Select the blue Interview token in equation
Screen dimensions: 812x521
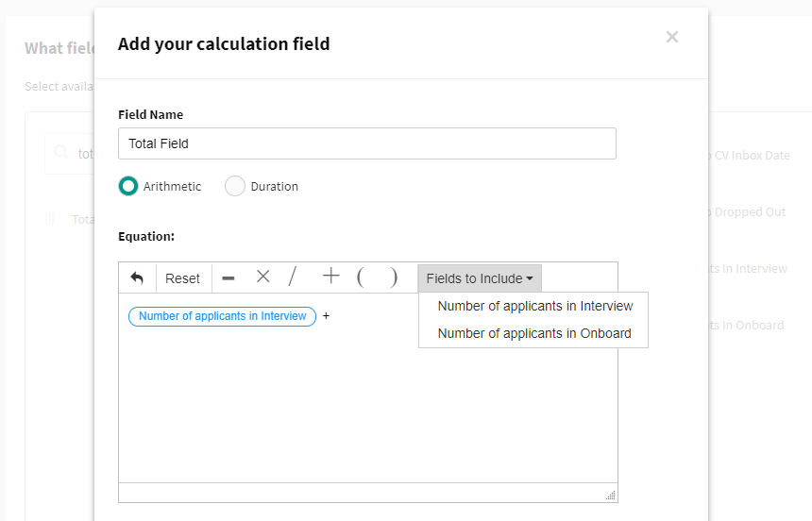(x=222, y=316)
